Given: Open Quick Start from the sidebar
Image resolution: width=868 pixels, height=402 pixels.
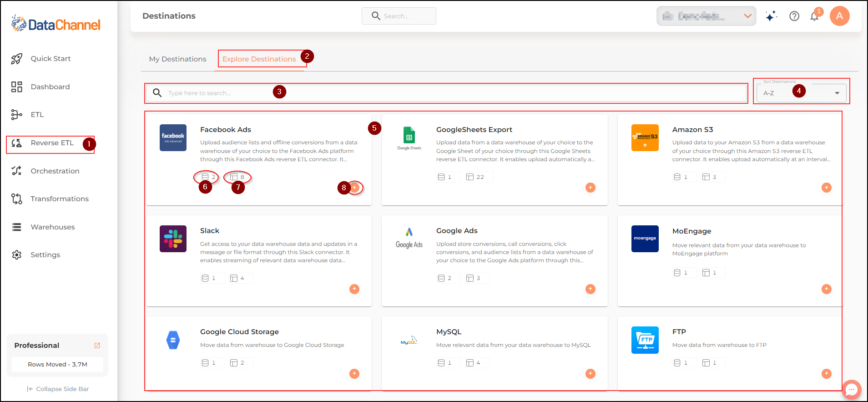Looking at the screenshot, I should tap(50, 59).
